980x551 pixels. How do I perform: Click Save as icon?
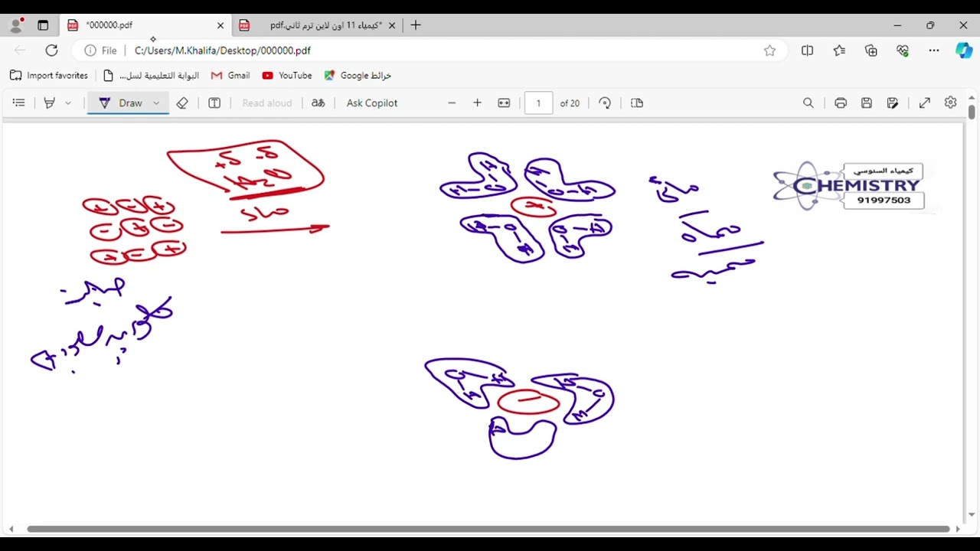tap(893, 103)
